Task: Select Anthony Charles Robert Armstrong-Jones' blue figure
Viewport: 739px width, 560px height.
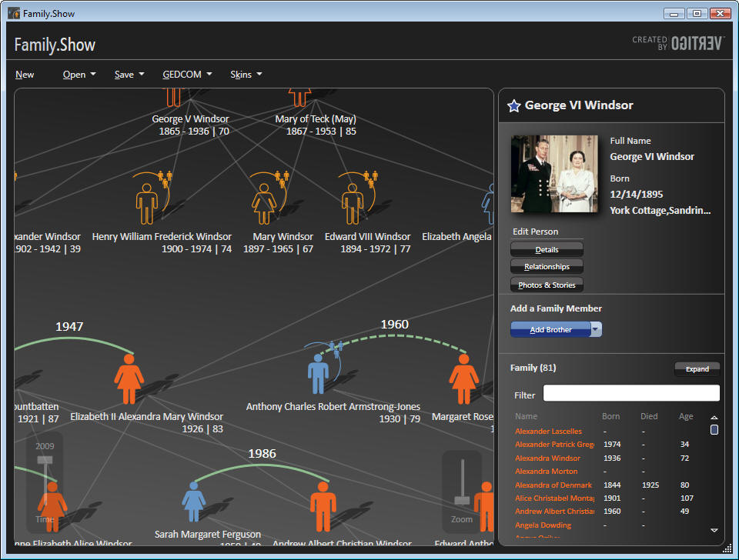Action: (x=318, y=374)
